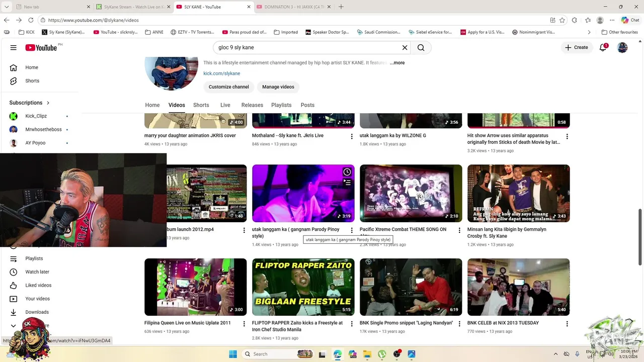Open the Copilot Chat button
The width and height of the screenshot is (644, 362).
[630, 20]
